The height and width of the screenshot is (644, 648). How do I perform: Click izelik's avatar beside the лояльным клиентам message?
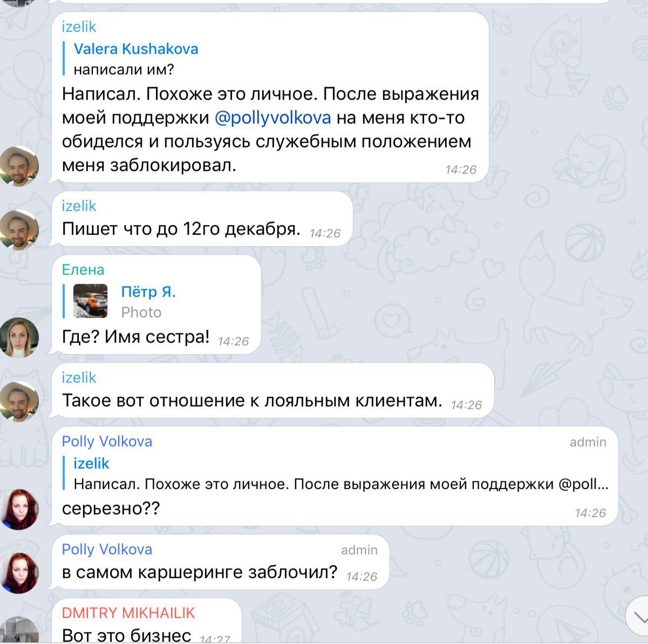pos(19,401)
